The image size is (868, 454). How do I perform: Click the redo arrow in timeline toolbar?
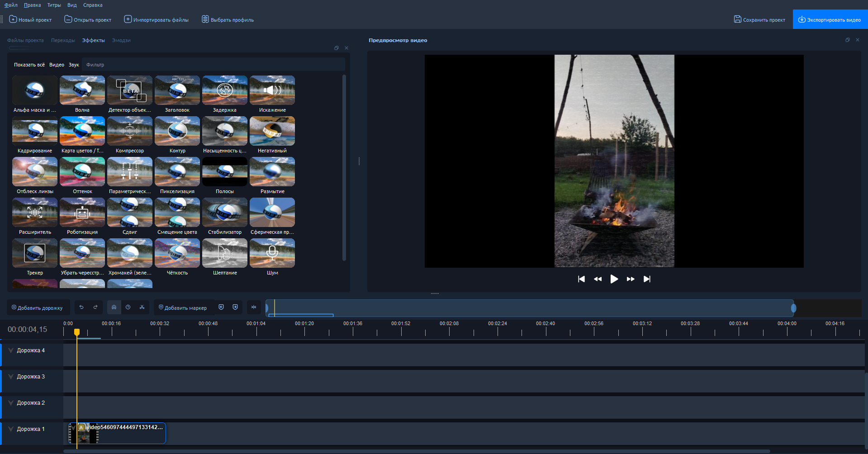(x=95, y=307)
